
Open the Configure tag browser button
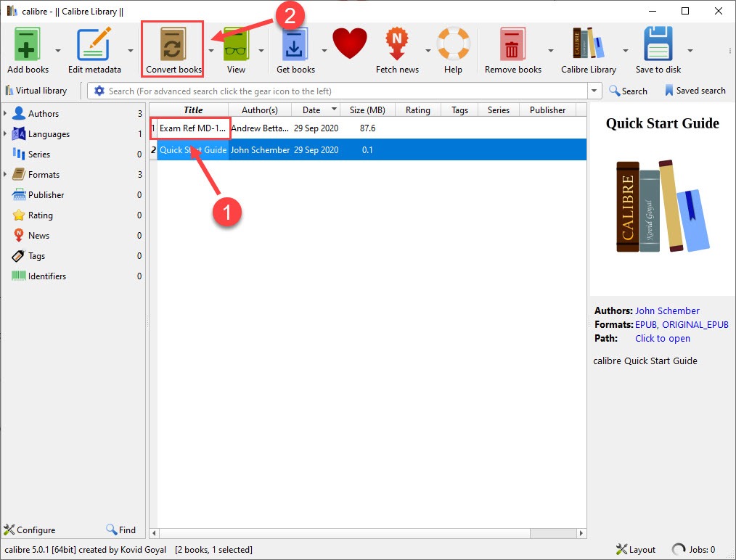pyautogui.click(x=30, y=530)
